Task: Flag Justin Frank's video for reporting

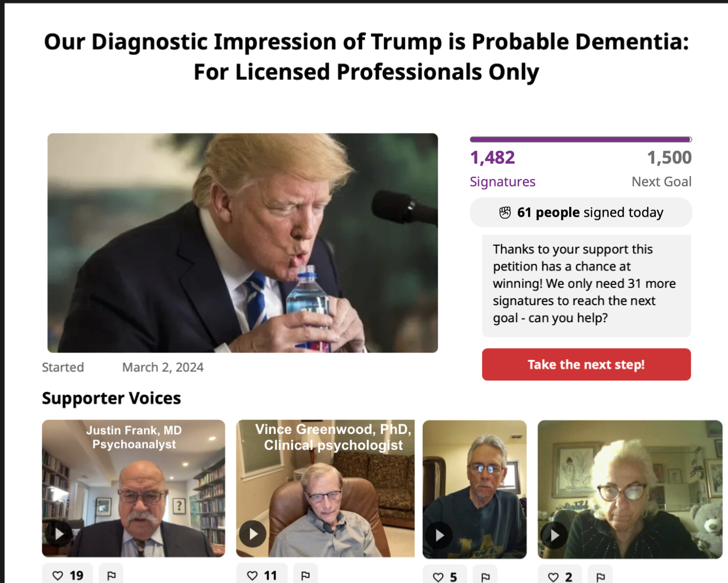Action: 111,575
